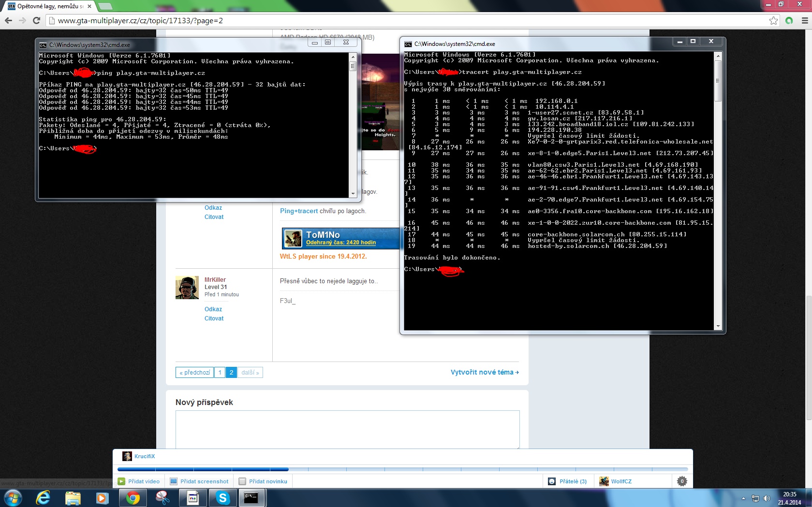Go back with the browser back arrow
The image size is (812, 507).
(x=8, y=20)
